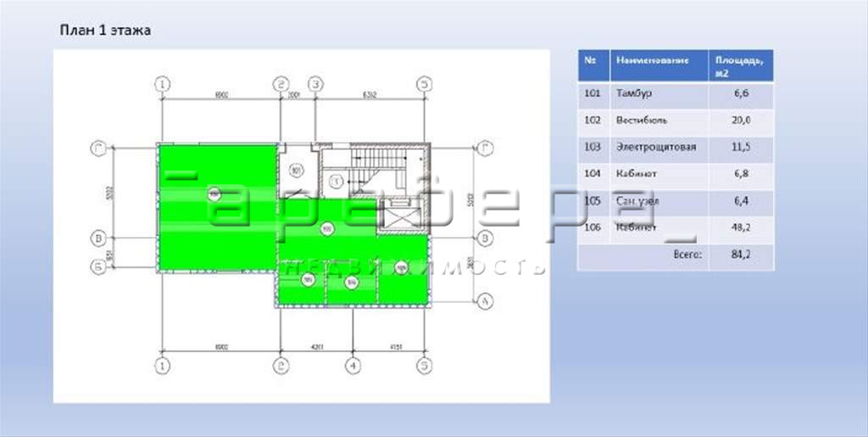Select the 'Тамбур' table row name
This screenshot has height=437, width=868.
[633, 93]
